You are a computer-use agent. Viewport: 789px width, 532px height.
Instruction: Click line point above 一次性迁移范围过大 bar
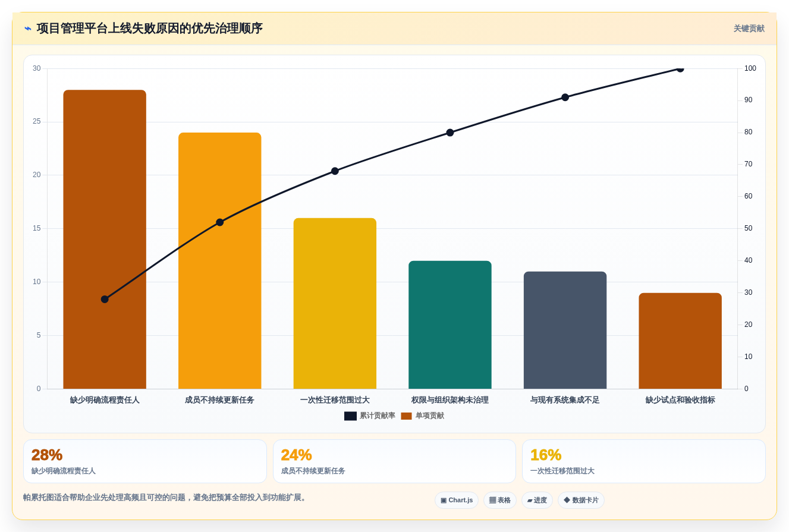pos(335,171)
